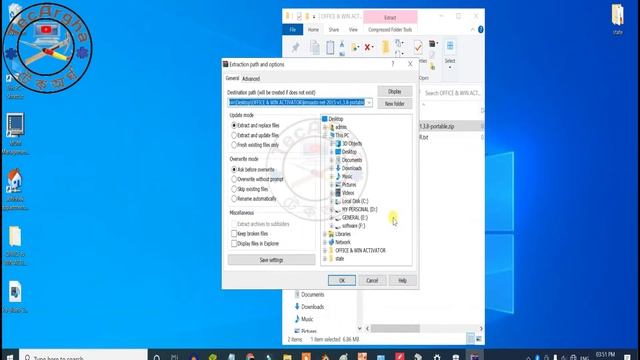Expand MY PERSONAL (D:) drive node
This screenshot has height=360, width=640.
point(332,209)
